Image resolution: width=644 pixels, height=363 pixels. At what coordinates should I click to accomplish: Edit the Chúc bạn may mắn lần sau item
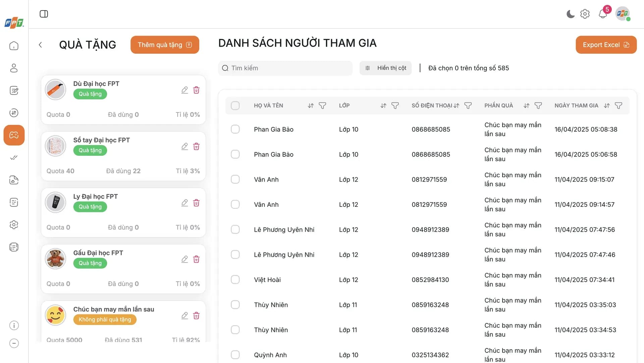point(184,316)
